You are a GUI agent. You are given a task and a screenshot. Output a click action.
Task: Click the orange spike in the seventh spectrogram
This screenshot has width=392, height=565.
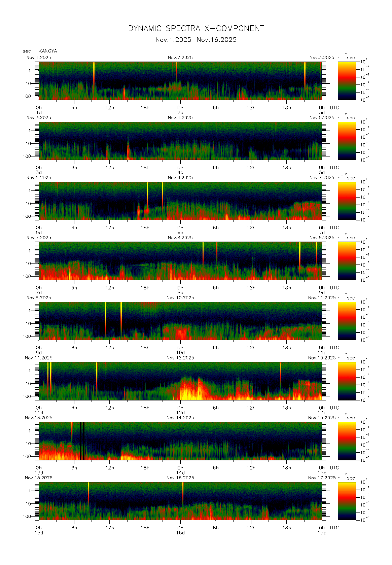coord(72,432)
